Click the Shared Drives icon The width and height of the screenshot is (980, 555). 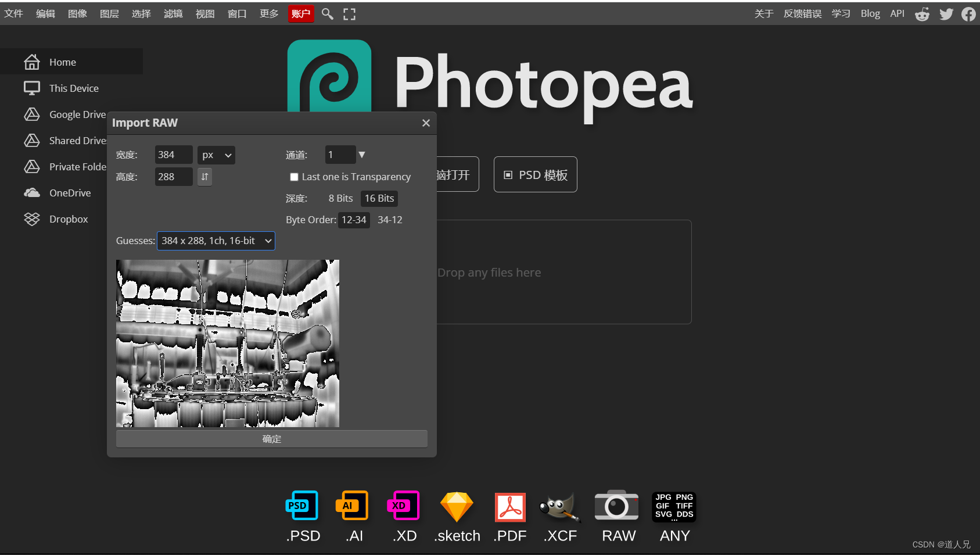pos(32,140)
